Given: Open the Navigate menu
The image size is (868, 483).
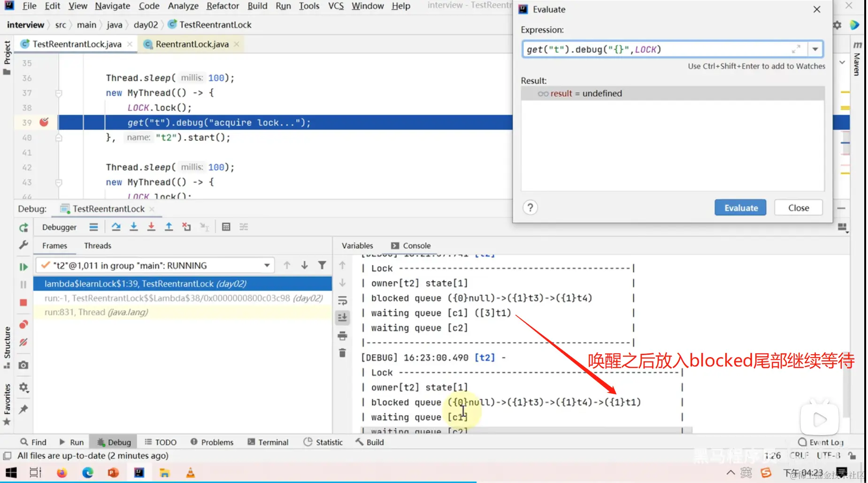Looking at the screenshot, I should (113, 6).
